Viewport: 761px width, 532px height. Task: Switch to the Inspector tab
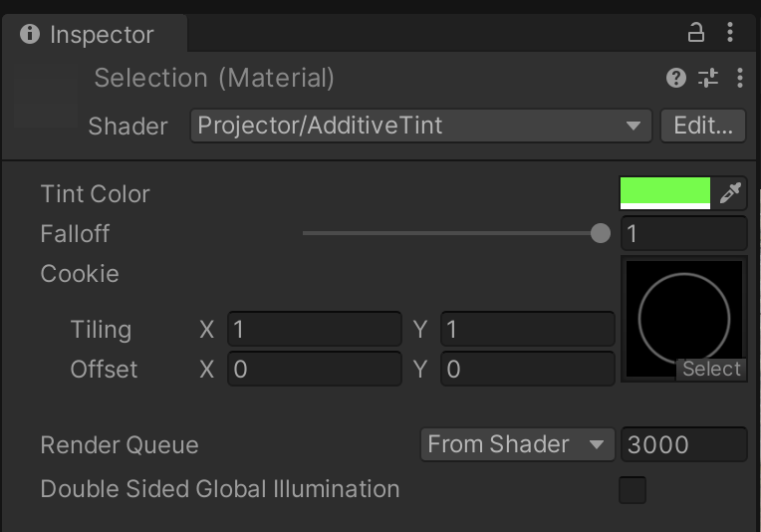(100, 34)
